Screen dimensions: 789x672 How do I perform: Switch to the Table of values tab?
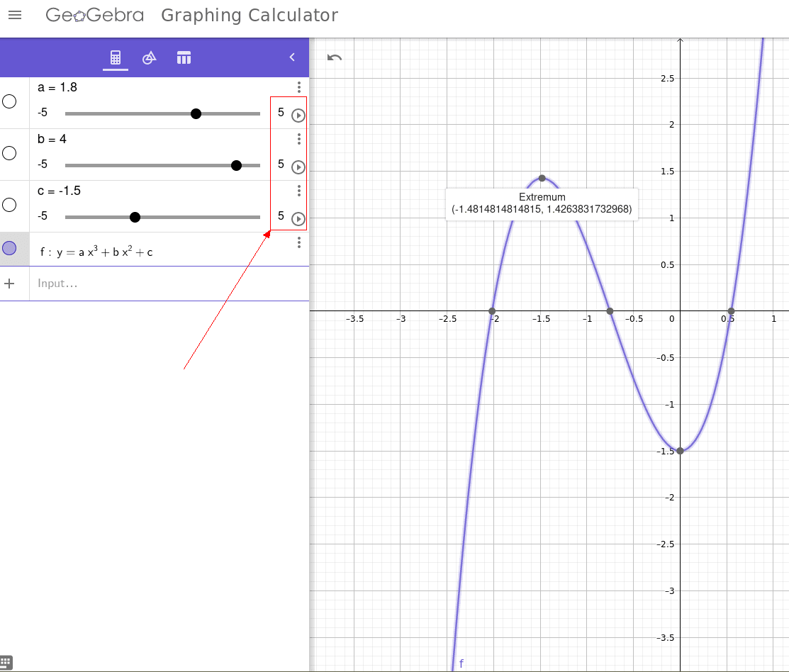coord(184,57)
